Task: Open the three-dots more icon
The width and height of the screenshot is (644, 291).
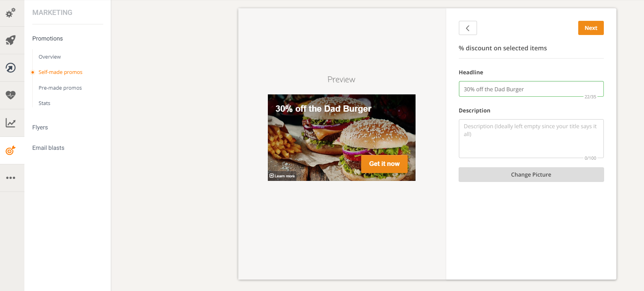Action: coord(11,178)
